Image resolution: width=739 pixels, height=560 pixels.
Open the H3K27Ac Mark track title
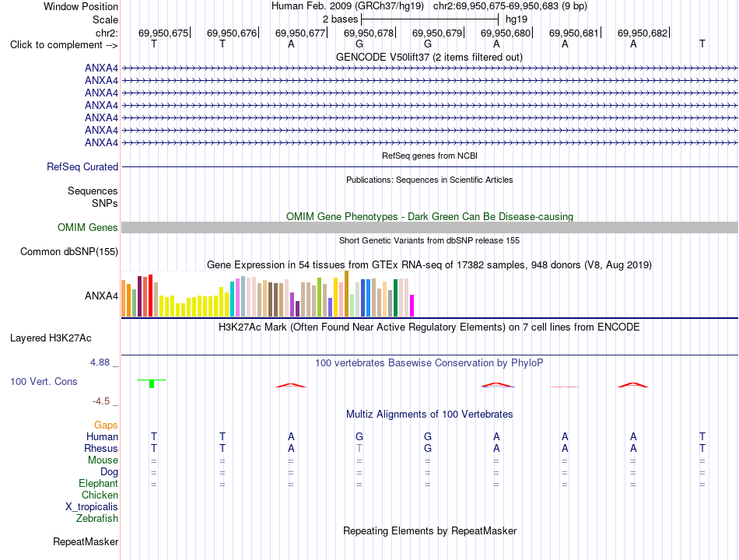point(429,327)
